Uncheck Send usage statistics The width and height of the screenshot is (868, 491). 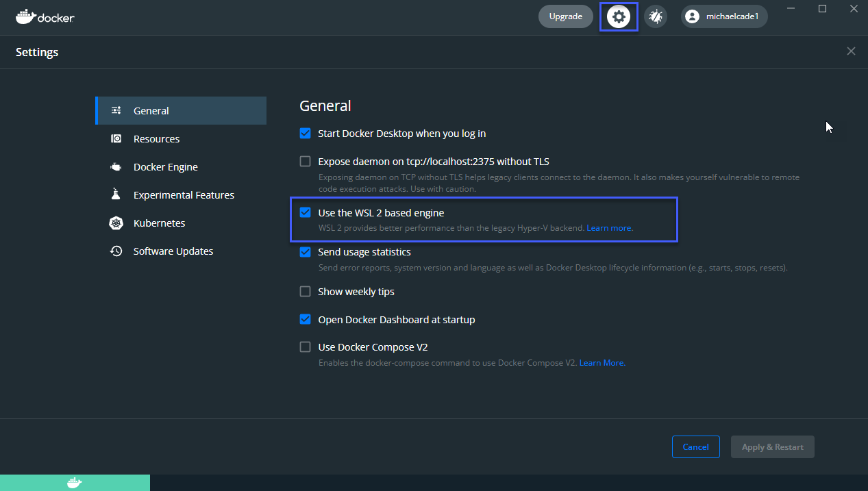pos(305,252)
